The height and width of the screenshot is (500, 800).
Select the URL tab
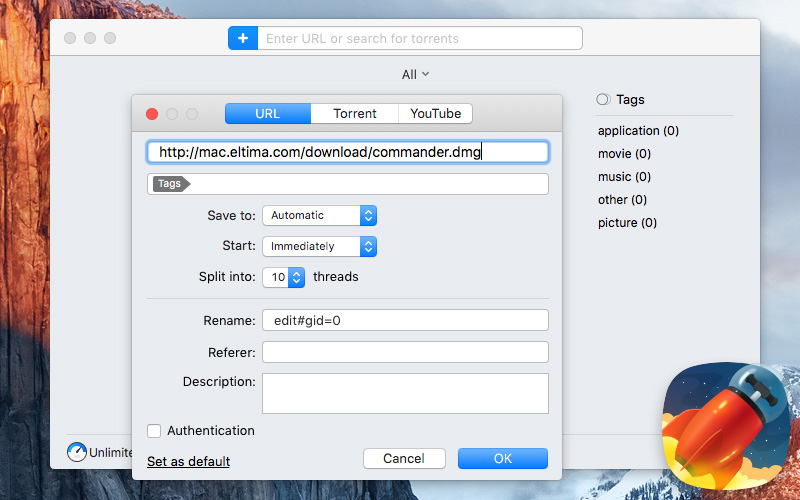pos(268,113)
